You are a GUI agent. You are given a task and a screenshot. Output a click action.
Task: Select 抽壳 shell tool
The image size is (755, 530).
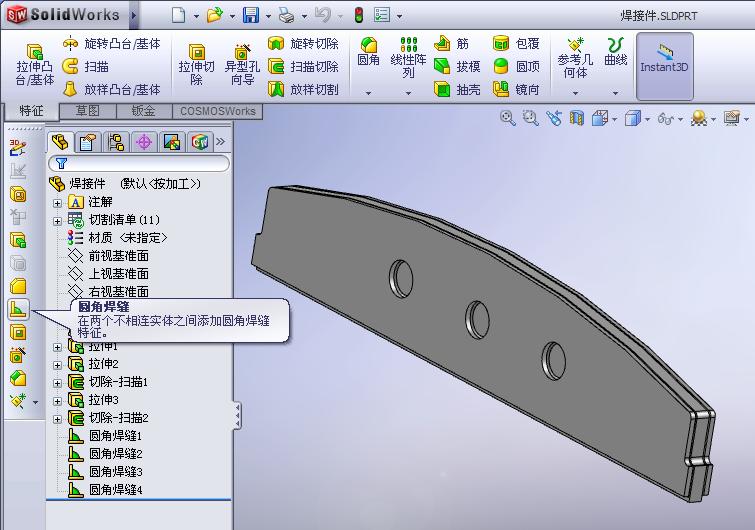pos(457,89)
